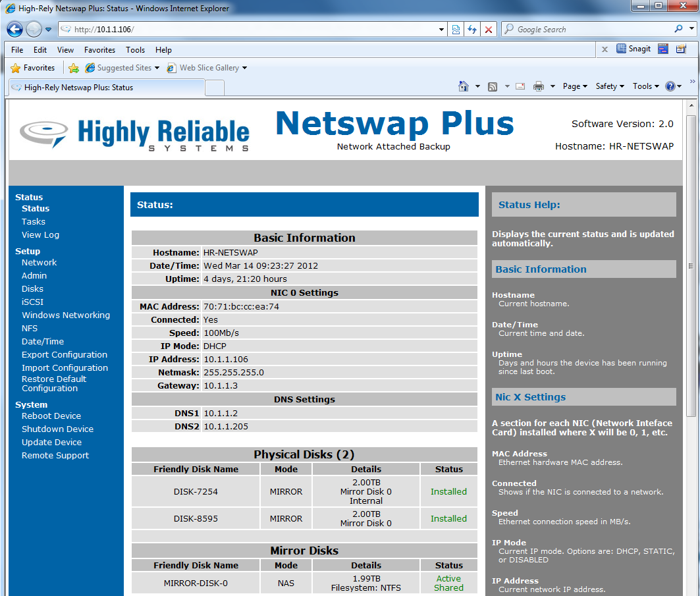This screenshot has height=596, width=700.
Task: Open NFS setup link
Action: click(30, 329)
